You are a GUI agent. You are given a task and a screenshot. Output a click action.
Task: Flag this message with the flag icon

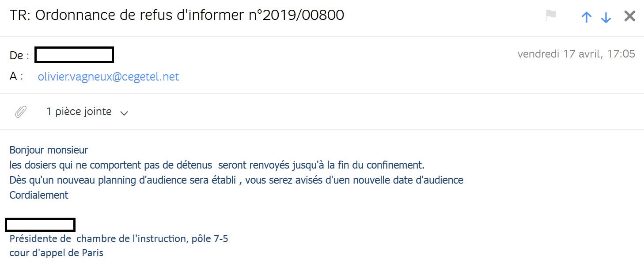click(551, 16)
